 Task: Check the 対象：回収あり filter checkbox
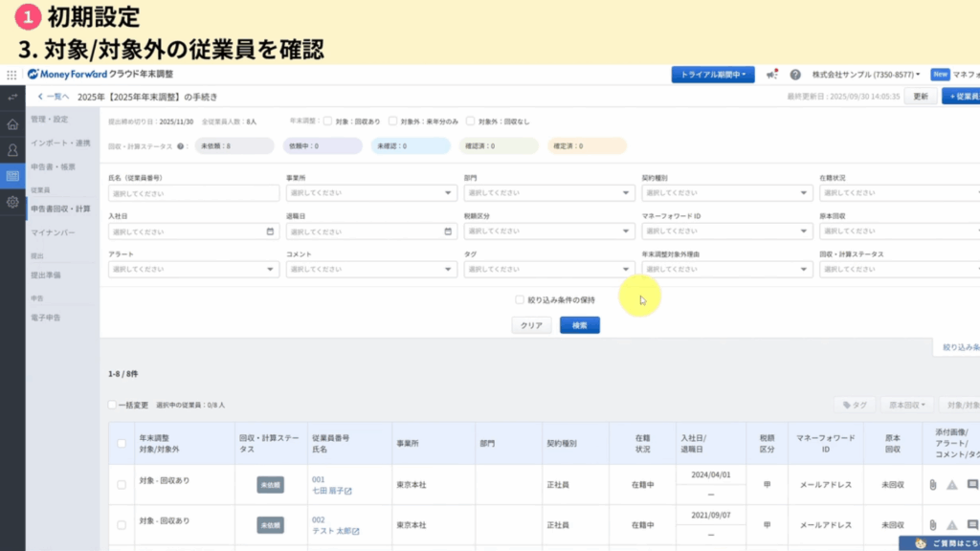coord(327,121)
